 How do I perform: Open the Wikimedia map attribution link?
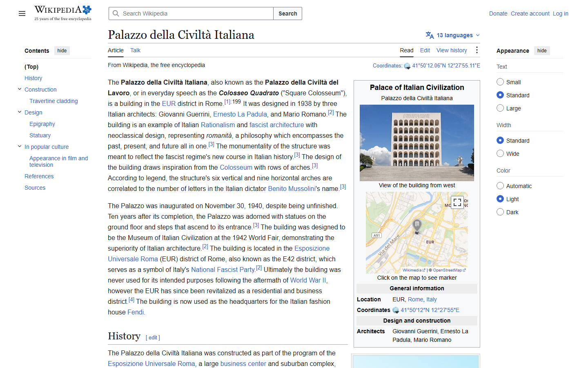click(414, 270)
